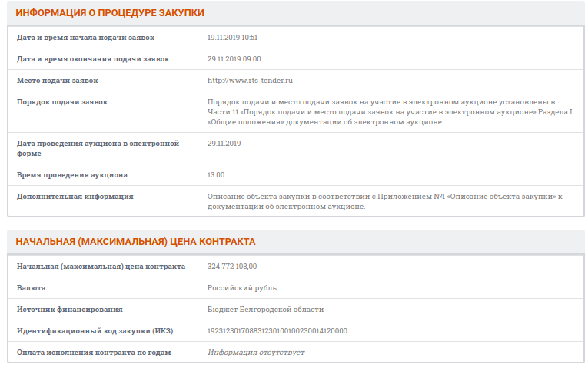The width and height of the screenshot is (588, 371).
Task: Click the 'Время проведения аукциона' label
Action: 72,175
